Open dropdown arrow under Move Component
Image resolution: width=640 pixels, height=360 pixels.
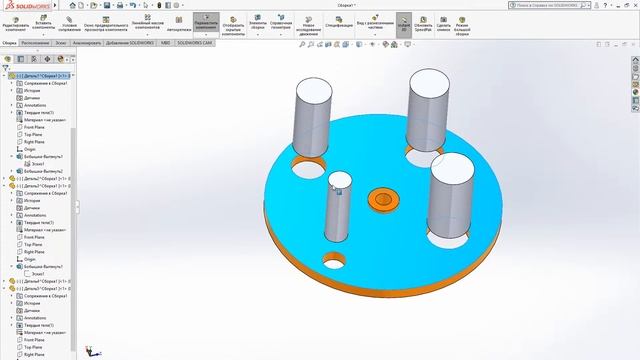pyautogui.click(x=206, y=35)
